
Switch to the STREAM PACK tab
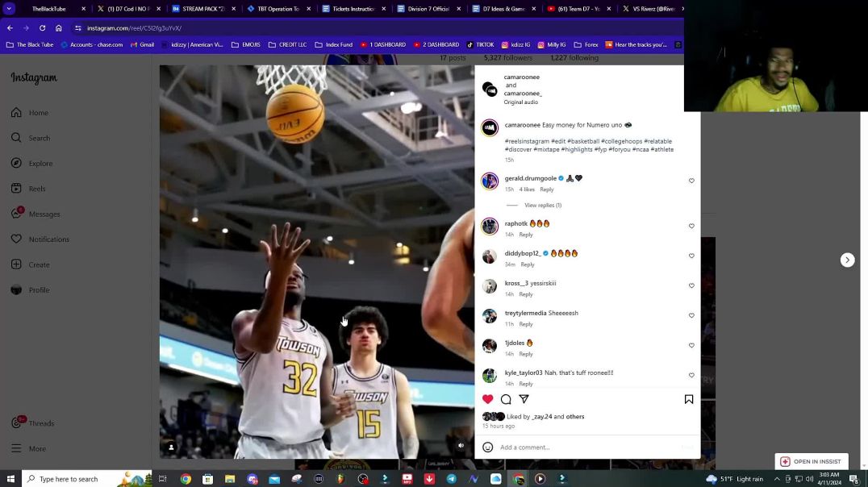202,8
